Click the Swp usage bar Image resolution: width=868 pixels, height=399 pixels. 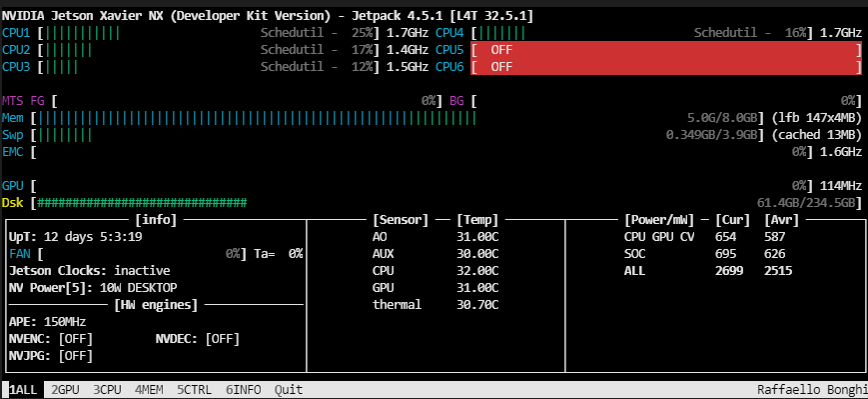tap(65, 135)
